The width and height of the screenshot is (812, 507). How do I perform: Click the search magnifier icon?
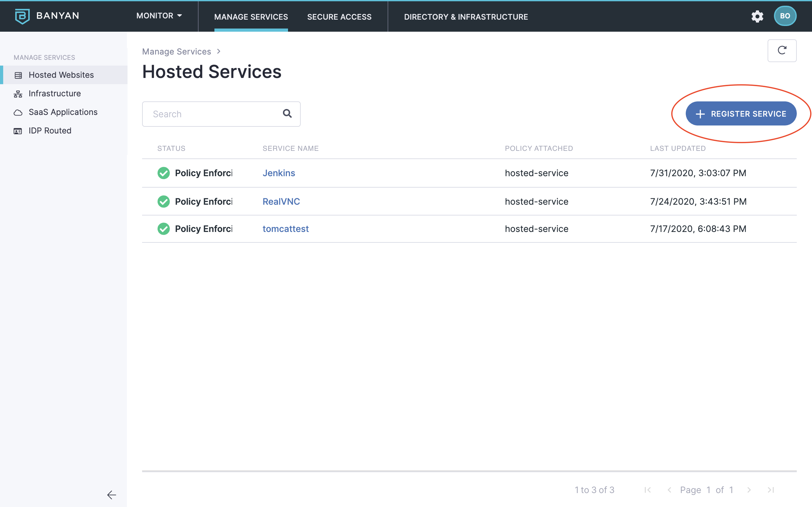(287, 114)
